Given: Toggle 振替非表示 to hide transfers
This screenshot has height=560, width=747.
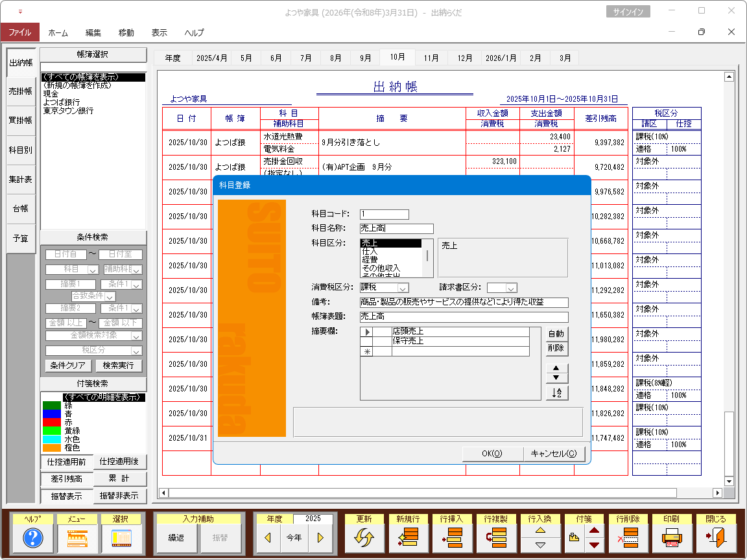Looking at the screenshot, I should click(x=120, y=496).
